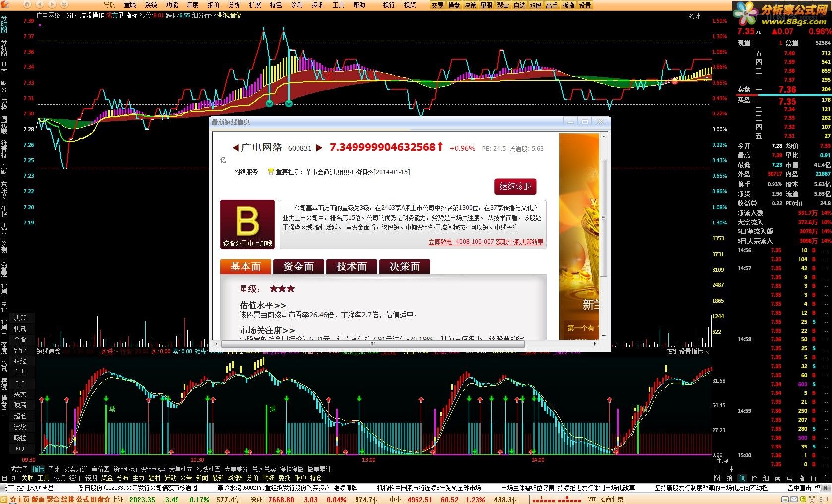Click the dialog horizontal scrollbar right arrow
The width and height of the screenshot is (832, 504).
coord(595,344)
